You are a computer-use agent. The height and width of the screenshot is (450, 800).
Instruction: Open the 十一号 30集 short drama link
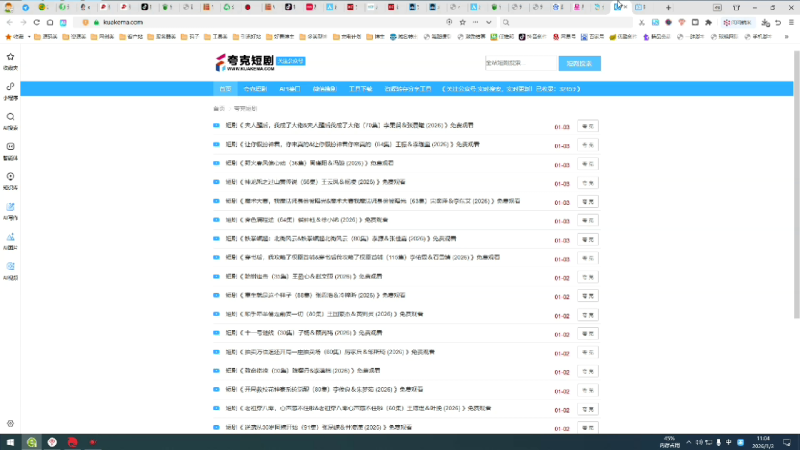tap(304, 333)
